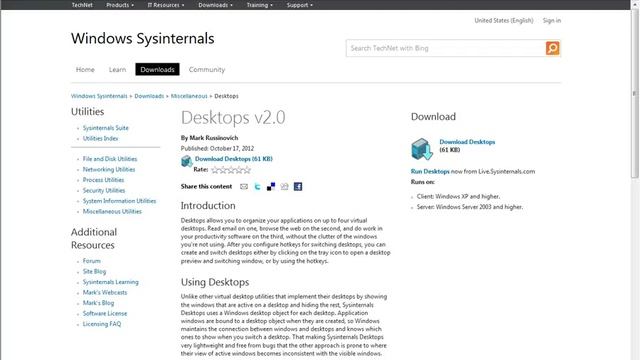Open the Downloads breadcrumb link
The width and height of the screenshot is (640, 360).
click(149, 96)
